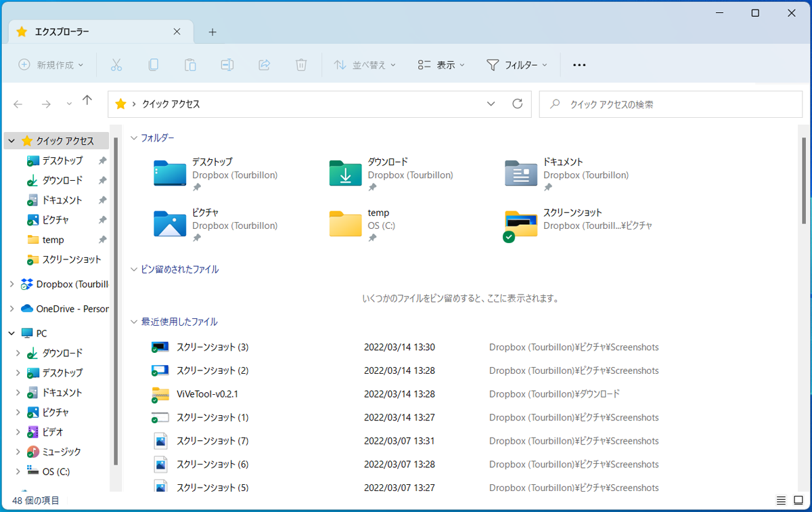Switch to large thumbnails view icon
The image size is (812, 512).
798,500
